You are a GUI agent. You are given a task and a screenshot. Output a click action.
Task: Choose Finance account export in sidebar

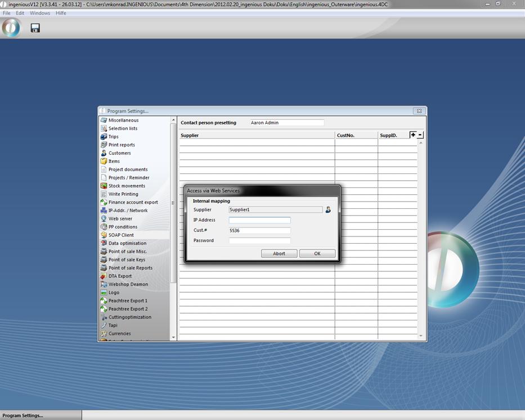click(x=133, y=202)
